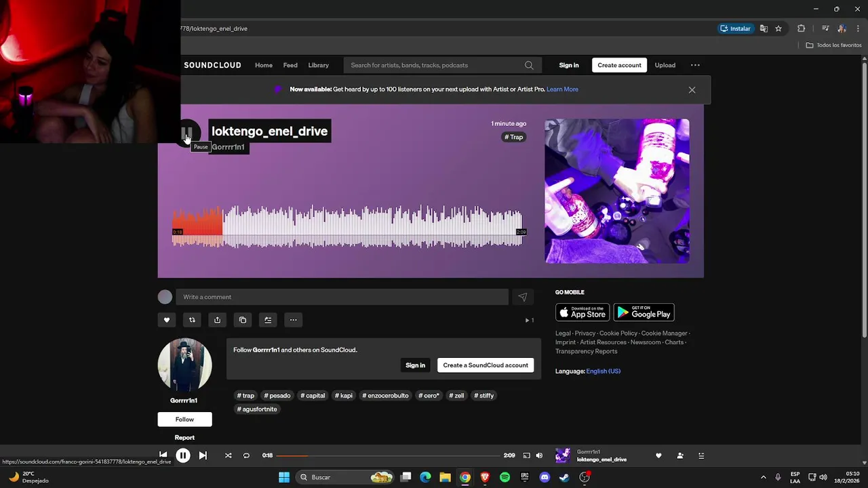
Task: Click the Write a comment field
Action: click(342, 297)
